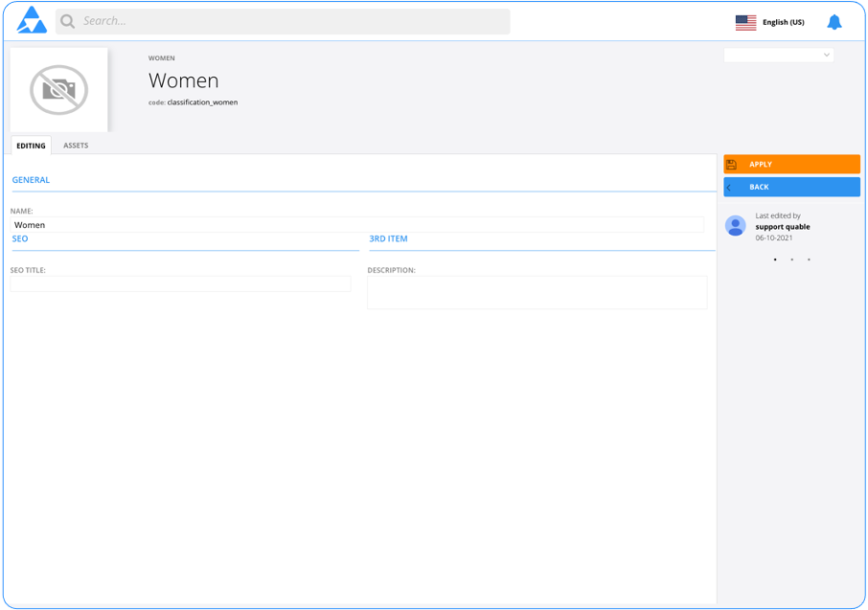
Task: Click the save disk icon on Apply
Action: 731,165
